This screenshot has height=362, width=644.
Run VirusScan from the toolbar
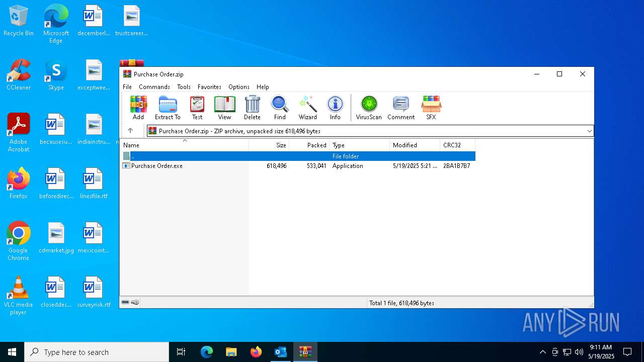[x=369, y=108]
